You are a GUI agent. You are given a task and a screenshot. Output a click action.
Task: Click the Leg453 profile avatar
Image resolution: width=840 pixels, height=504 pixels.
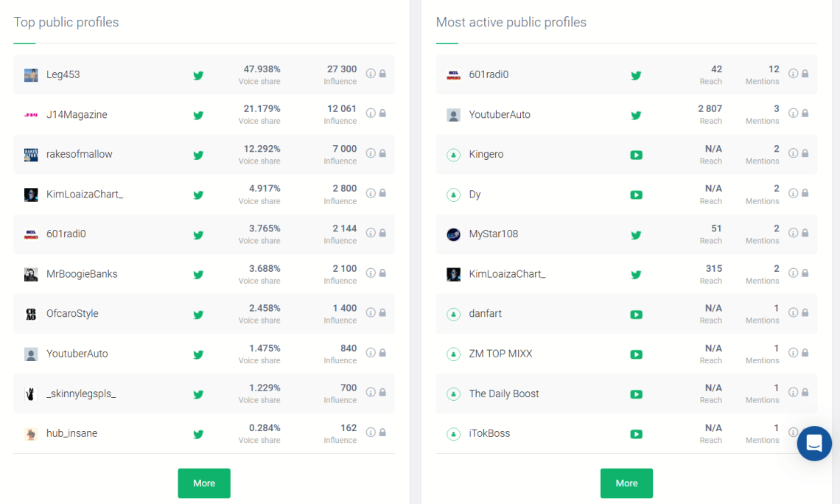[x=31, y=75]
